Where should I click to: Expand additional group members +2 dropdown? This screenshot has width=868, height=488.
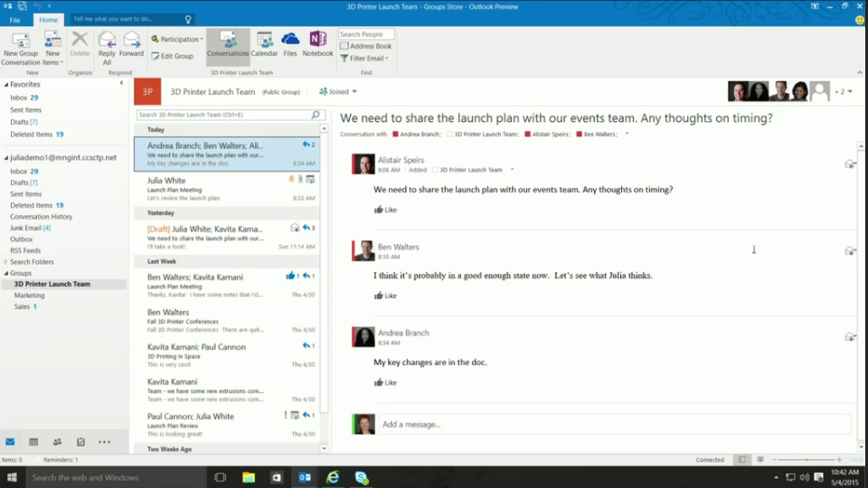844,92
